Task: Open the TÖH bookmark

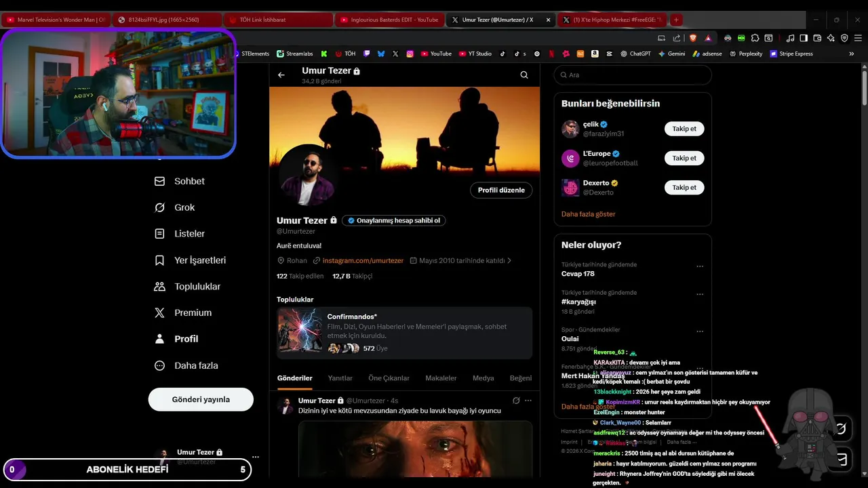Action: pos(346,54)
